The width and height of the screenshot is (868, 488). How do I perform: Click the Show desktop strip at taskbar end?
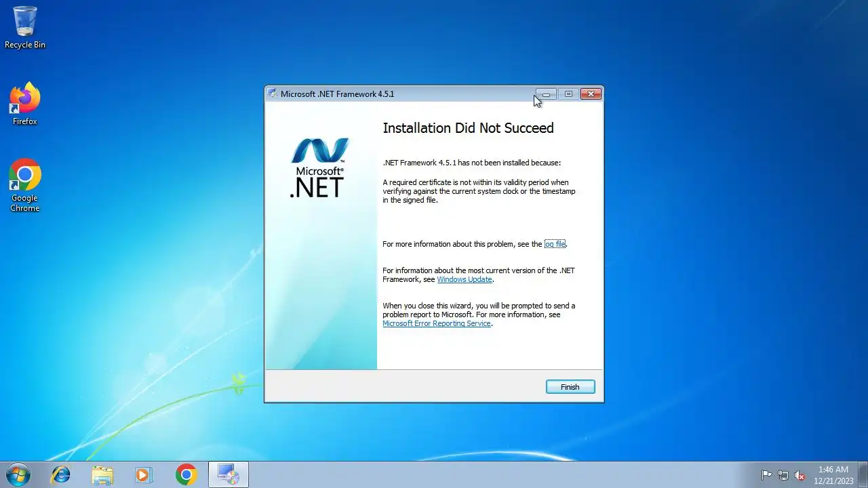863,474
